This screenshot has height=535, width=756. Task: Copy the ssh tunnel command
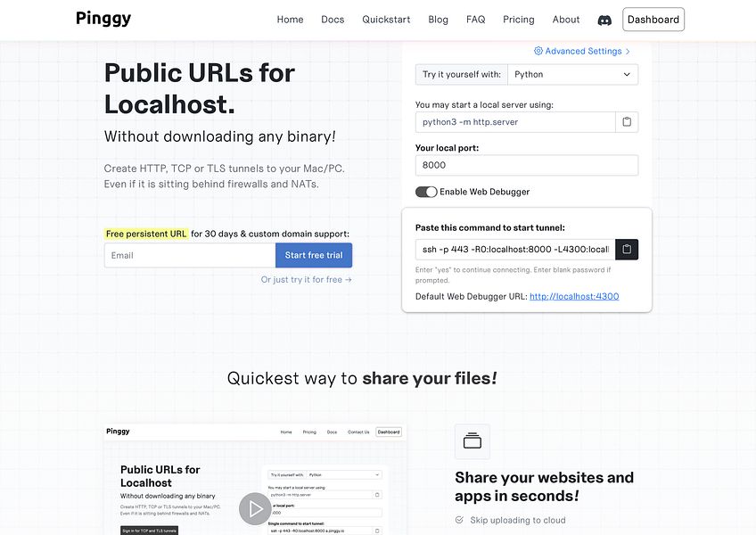tap(627, 249)
